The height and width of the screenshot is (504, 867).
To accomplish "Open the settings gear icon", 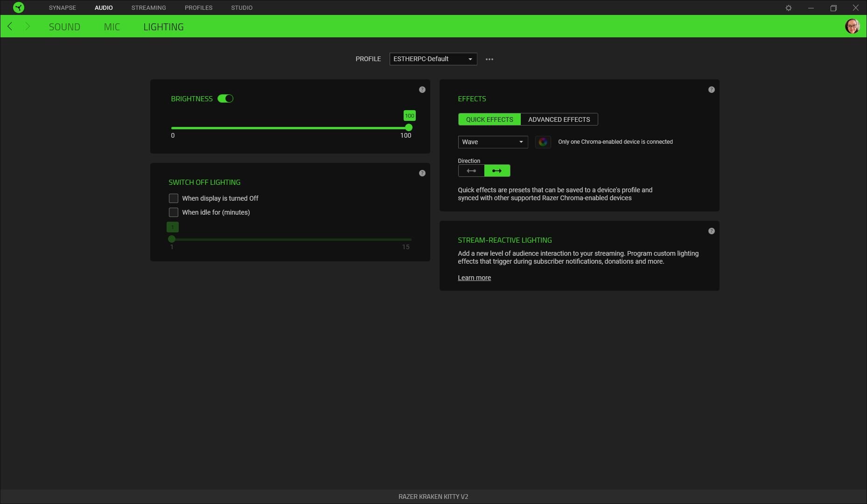I will click(789, 8).
